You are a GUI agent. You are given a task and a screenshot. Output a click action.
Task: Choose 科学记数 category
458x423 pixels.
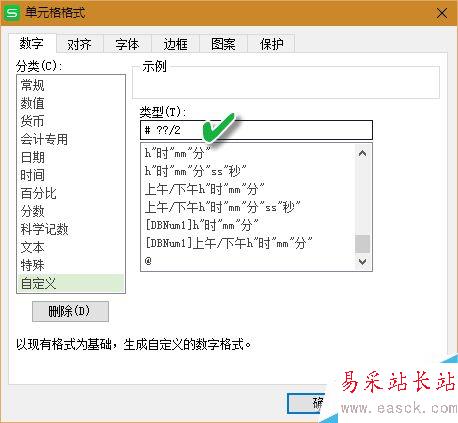(x=71, y=229)
